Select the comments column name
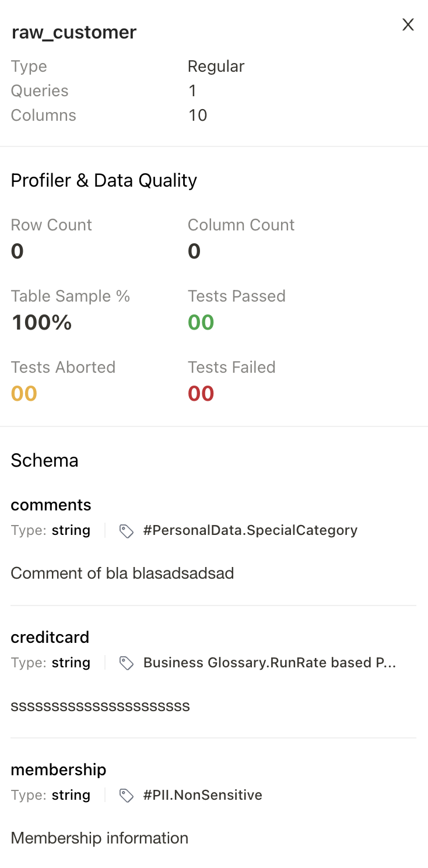 pos(51,505)
